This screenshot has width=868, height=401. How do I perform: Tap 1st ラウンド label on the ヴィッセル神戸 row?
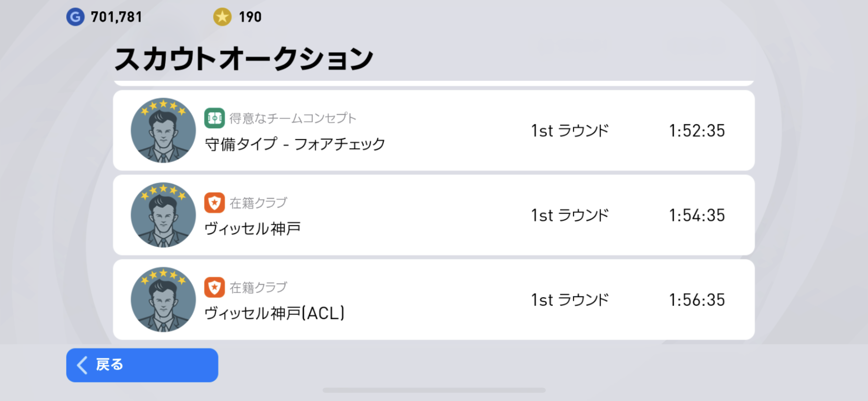pos(570,215)
